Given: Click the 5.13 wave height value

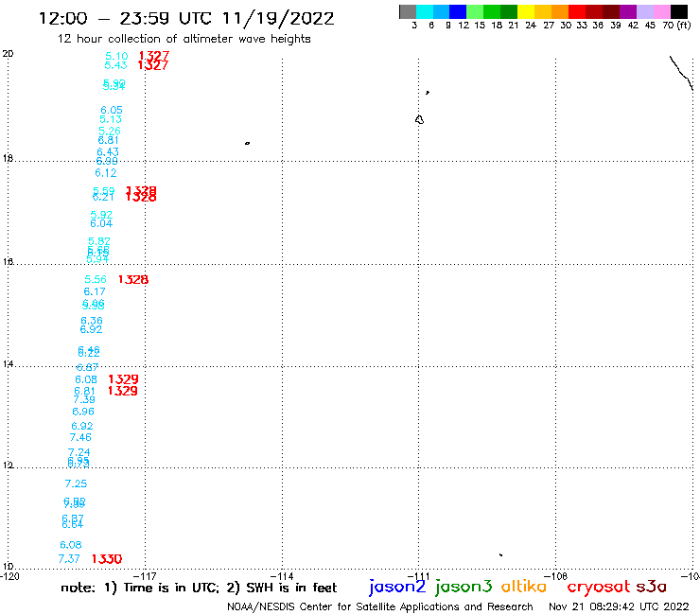Looking at the screenshot, I should [111, 119].
